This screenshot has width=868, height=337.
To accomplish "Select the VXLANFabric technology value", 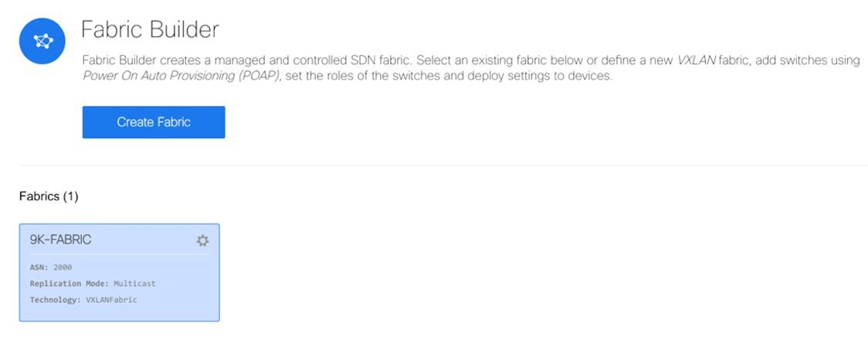I will (x=110, y=300).
